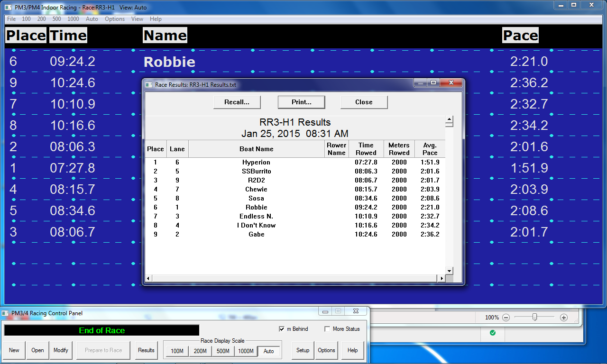Click the Race Results window title icon

tap(149, 84)
